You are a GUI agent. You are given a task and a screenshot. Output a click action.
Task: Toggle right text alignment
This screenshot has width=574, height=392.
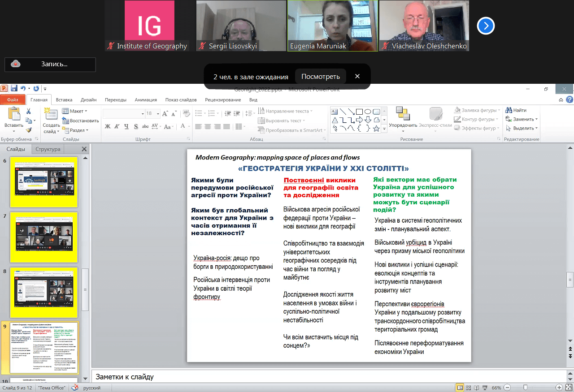pyautogui.click(x=217, y=127)
